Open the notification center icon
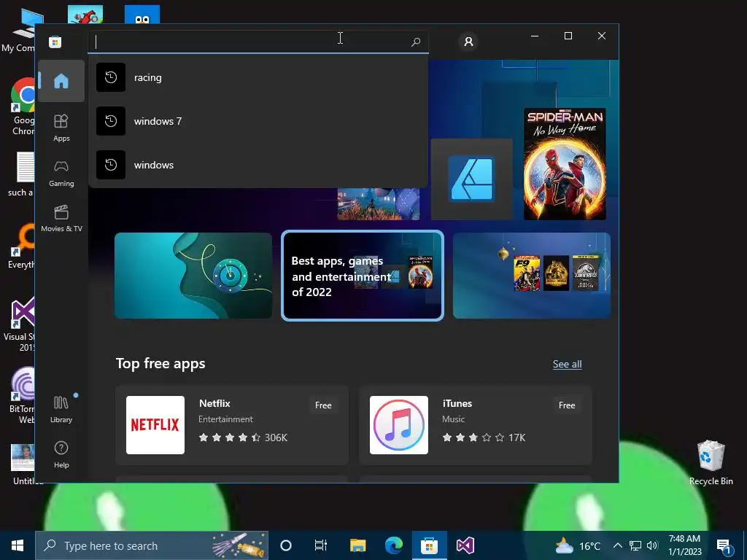Image resolution: width=747 pixels, height=560 pixels. point(724,546)
